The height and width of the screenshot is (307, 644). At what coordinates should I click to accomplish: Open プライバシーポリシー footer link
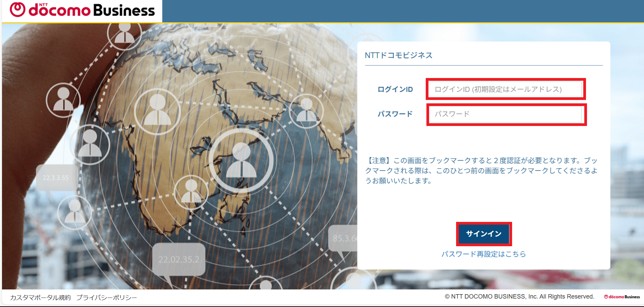point(107,298)
